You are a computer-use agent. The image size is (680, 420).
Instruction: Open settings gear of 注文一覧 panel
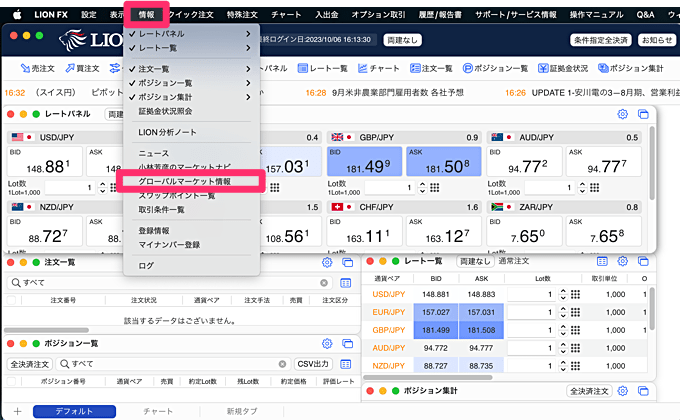(x=327, y=262)
